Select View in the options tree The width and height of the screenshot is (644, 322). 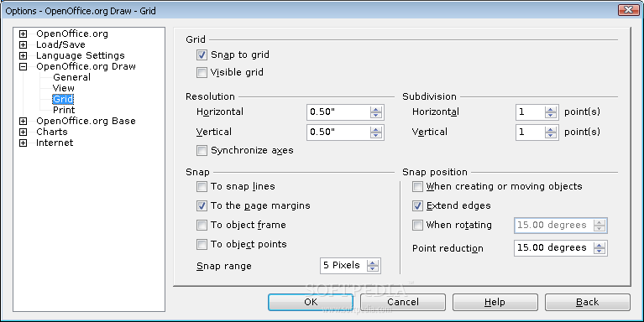click(x=64, y=88)
